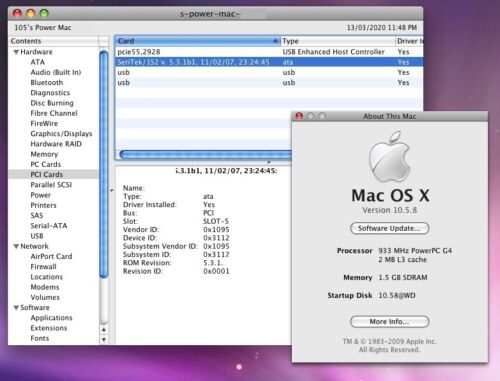Click the card table horizontal scrollbar
This screenshot has height=381, width=500.
(x=205, y=154)
